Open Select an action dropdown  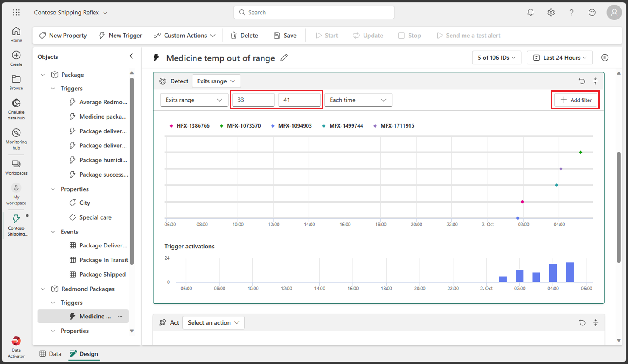(x=213, y=322)
